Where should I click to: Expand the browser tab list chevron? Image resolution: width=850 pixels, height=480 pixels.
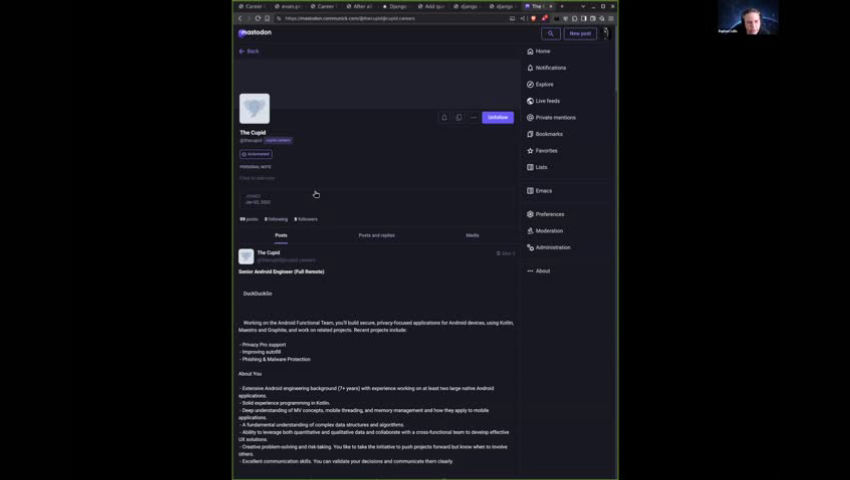[583, 7]
